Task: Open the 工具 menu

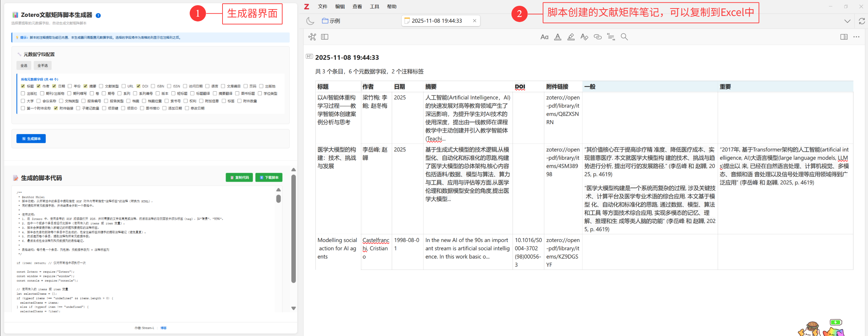Action: click(374, 6)
